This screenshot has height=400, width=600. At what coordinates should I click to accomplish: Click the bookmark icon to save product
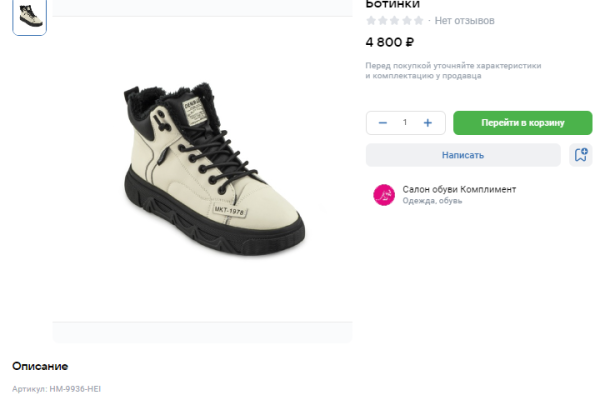580,155
